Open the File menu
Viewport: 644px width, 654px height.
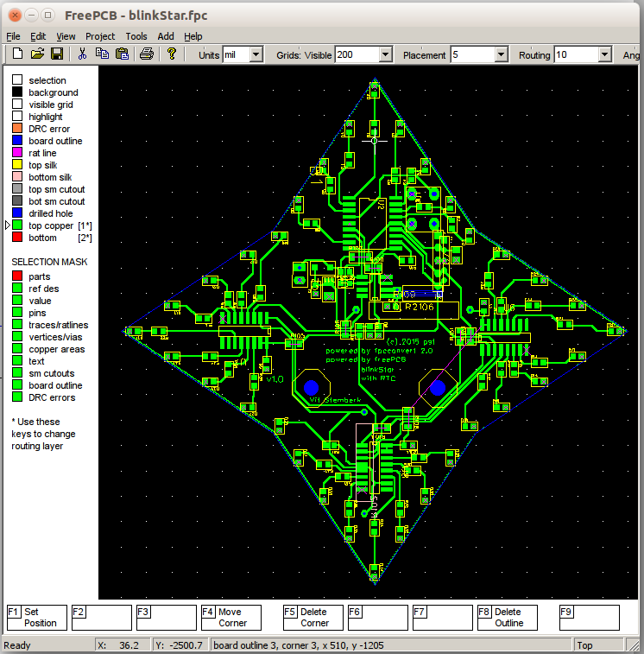[13, 36]
